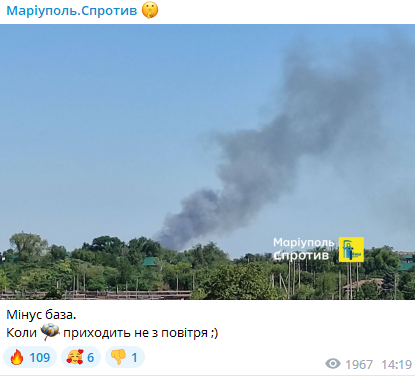Click the green-roofed house in the photo
Screen dimensions: 415x378
[x=150, y=261]
